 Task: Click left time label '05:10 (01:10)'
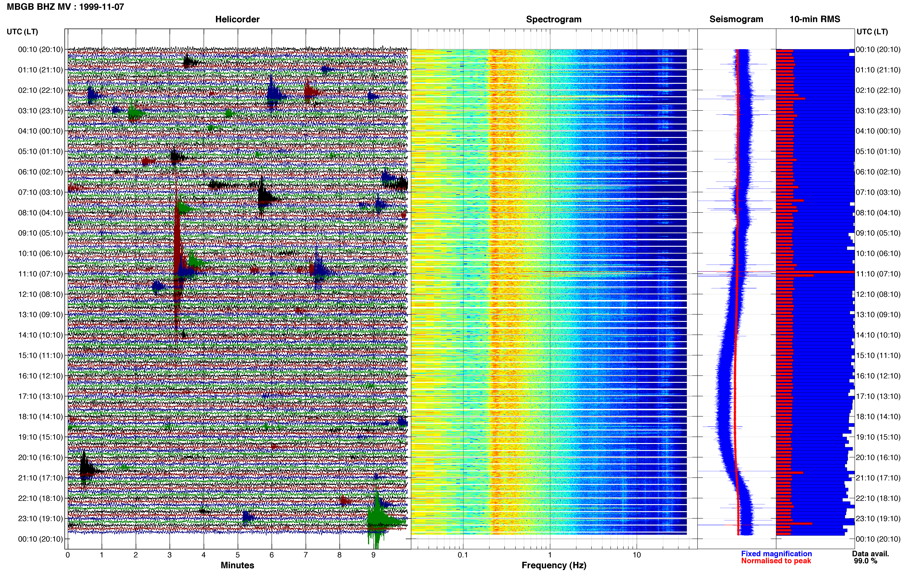coord(41,151)
